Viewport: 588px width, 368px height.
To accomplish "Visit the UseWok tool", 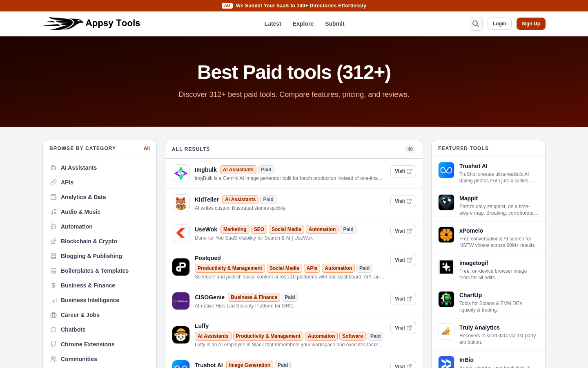I will coord(403,231).
